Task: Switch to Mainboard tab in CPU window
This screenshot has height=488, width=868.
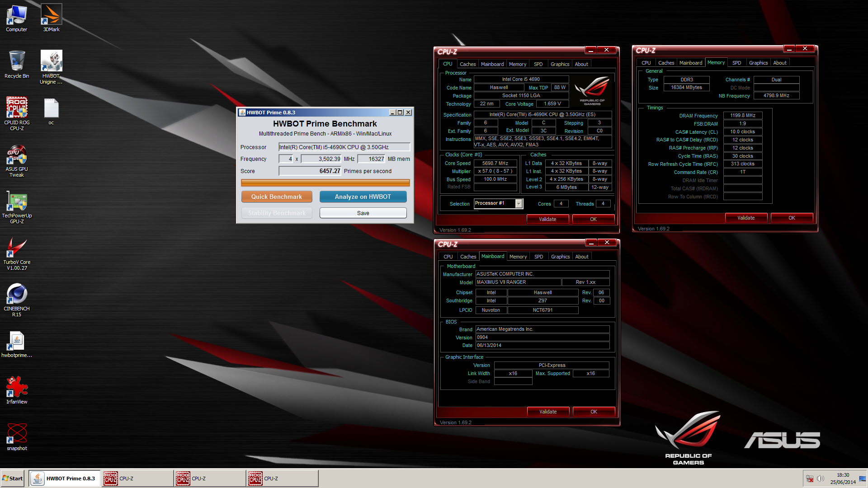Action: pyautogui.click(x=492, y=64)
